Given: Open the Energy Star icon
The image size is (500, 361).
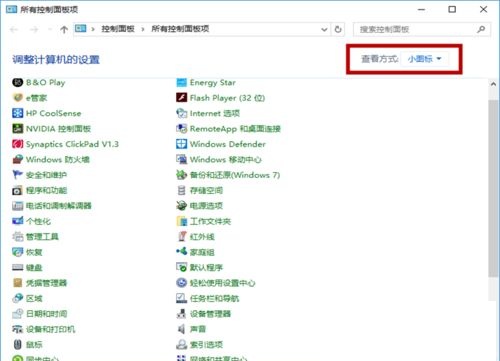Looking at the screenshot, I should pos(181,82).
